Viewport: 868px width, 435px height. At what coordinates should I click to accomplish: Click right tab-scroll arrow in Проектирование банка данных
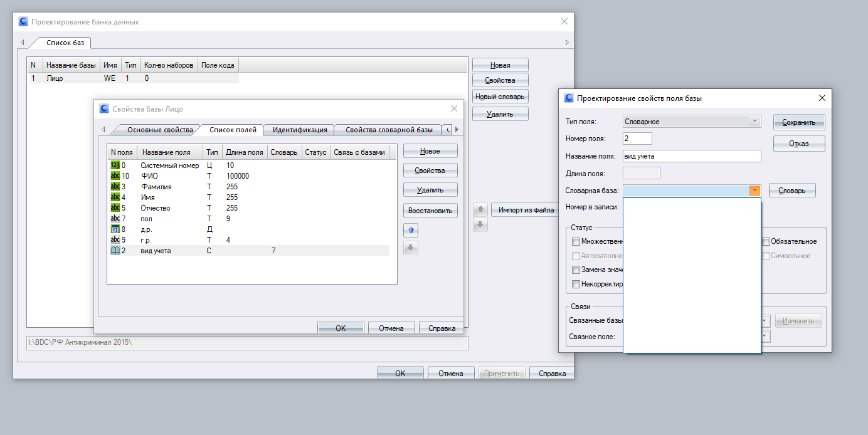coord(567,43)
